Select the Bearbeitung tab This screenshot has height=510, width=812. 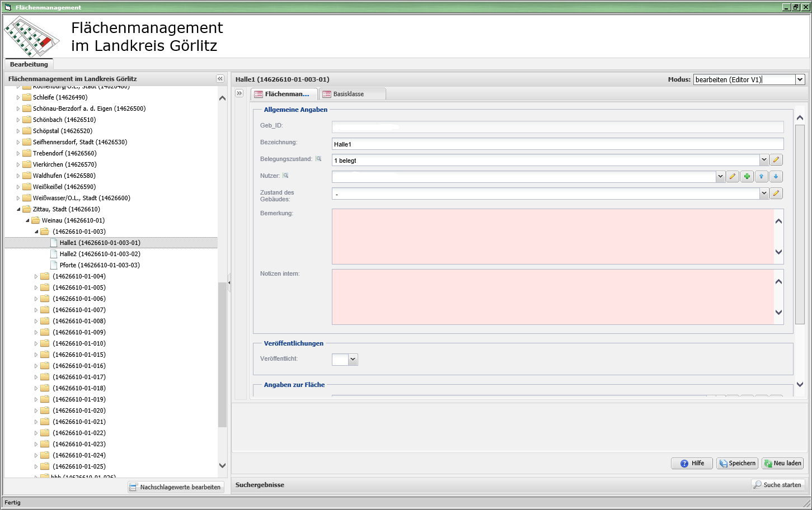[x=29, y=64]
